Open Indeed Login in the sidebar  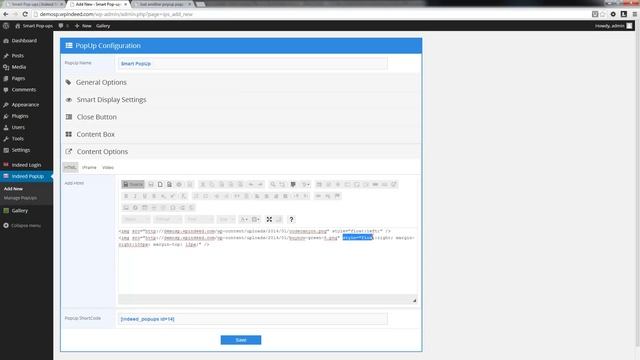click(x=26, y=165)
